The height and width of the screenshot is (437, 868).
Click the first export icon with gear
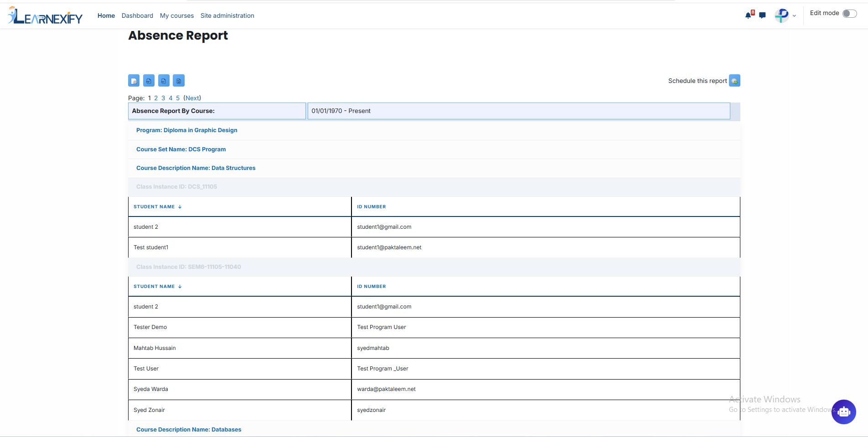pyautogui.click(x=134, y=81)
